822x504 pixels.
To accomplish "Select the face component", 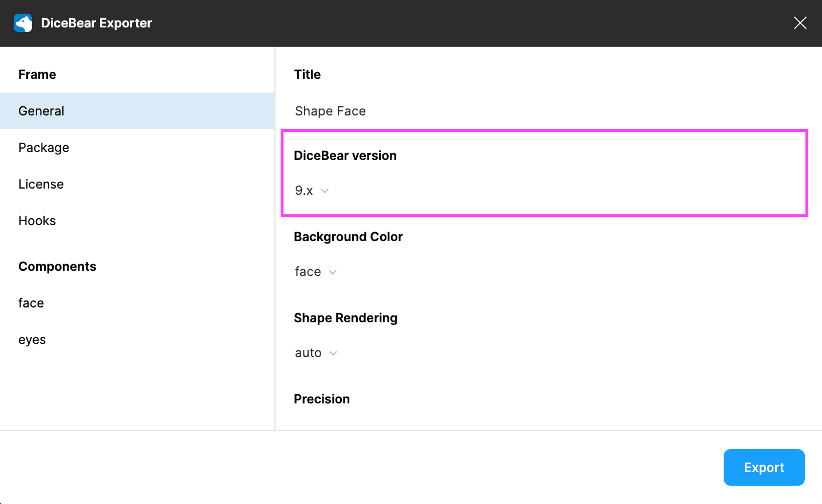I will pyautogui.click(x=31, y=302).
